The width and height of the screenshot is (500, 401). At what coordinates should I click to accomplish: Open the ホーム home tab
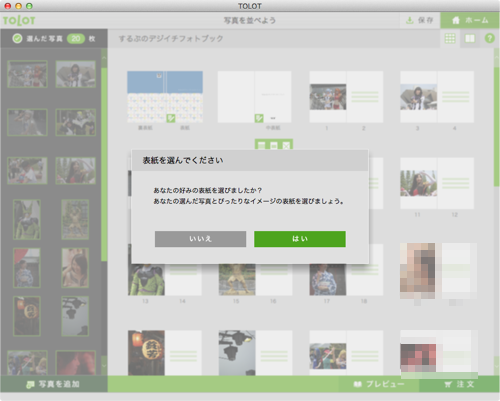coord(470,20)
